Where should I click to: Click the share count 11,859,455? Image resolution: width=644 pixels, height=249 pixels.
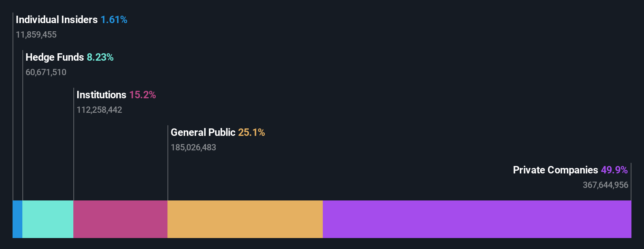click(x=36, y=34)
